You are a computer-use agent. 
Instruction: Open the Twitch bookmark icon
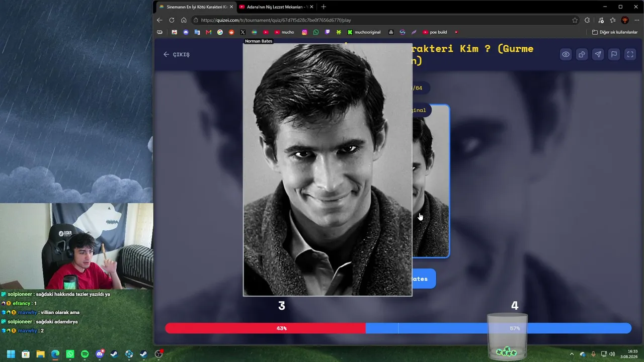[328, 32]
